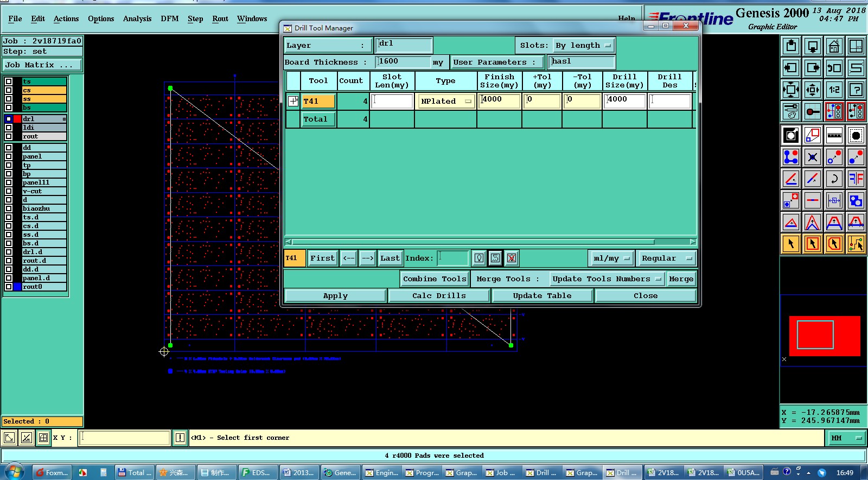
Task: Enable the panel layer checkbox
Action: (9, 156)
